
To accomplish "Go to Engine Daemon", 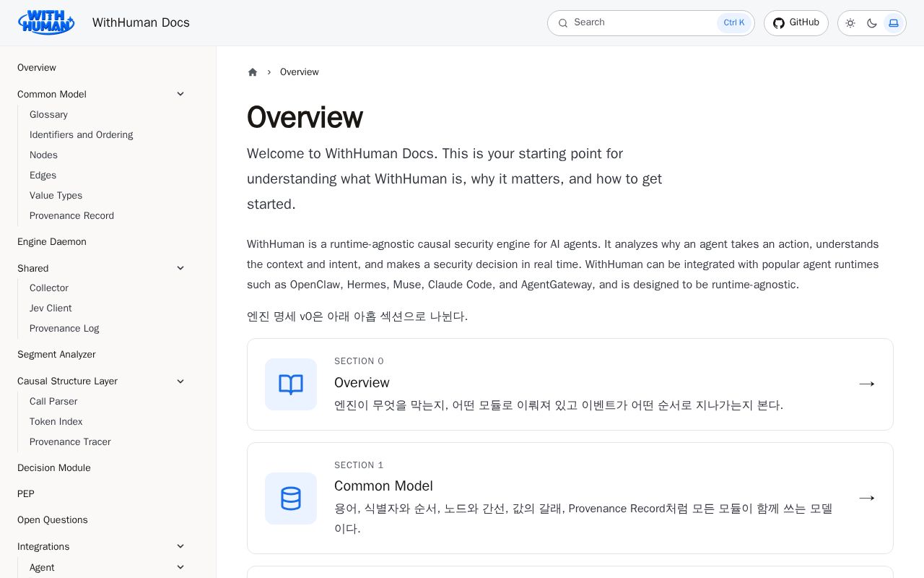I will click(52, 242).
